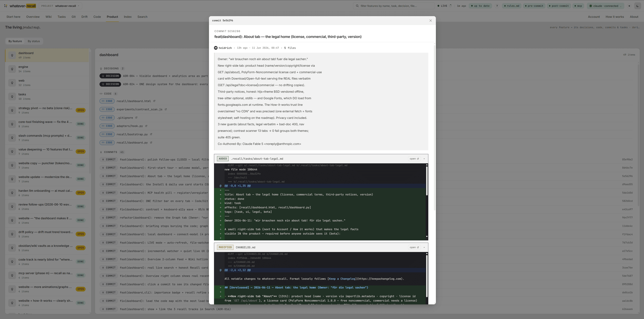Click commit hash 85e98e2
This screenshot has height=319, width=644.
click(x=627, y=159)
